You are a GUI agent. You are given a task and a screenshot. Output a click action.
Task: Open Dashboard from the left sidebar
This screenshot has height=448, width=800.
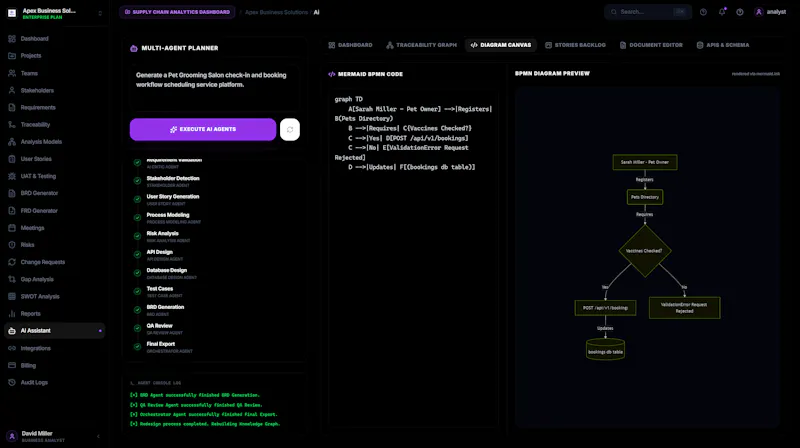(x=54, y=39)
